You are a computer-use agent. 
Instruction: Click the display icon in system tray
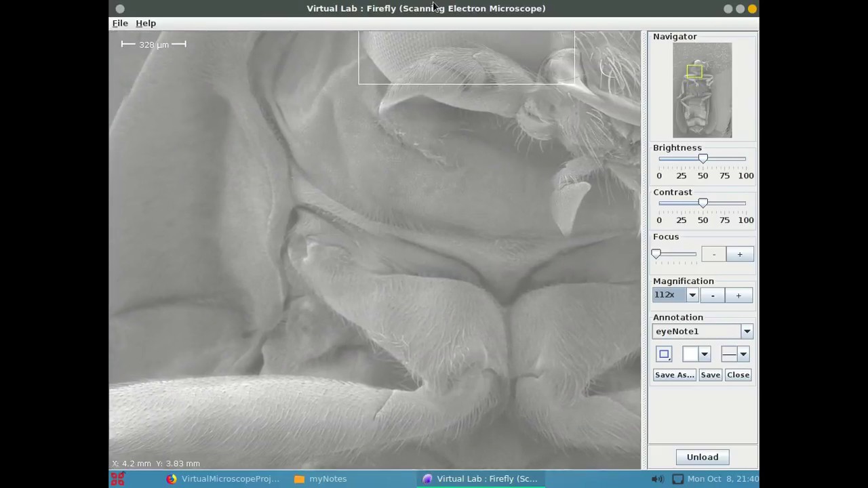(677, 479)
